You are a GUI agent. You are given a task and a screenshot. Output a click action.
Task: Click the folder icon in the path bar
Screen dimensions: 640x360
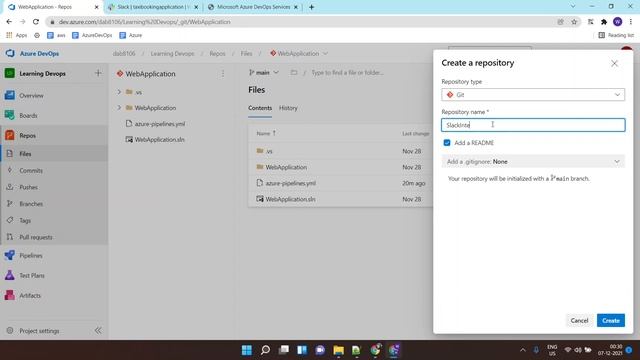coord(294,72)
